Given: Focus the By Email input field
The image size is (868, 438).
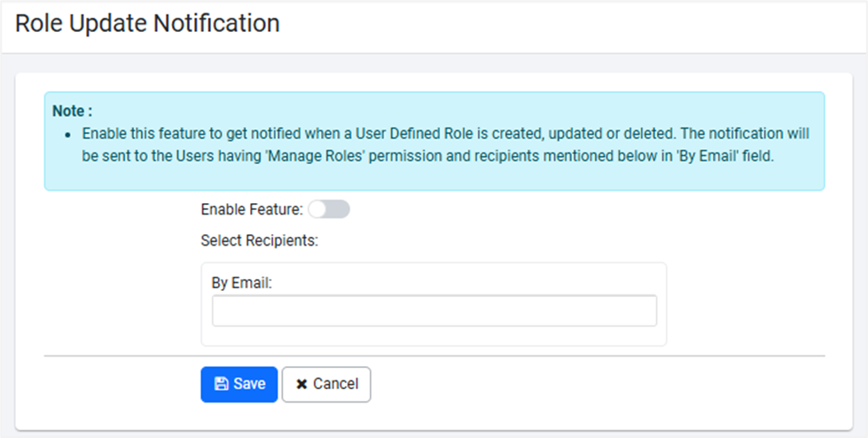Looking at the screenshot, I should (434, 311).
